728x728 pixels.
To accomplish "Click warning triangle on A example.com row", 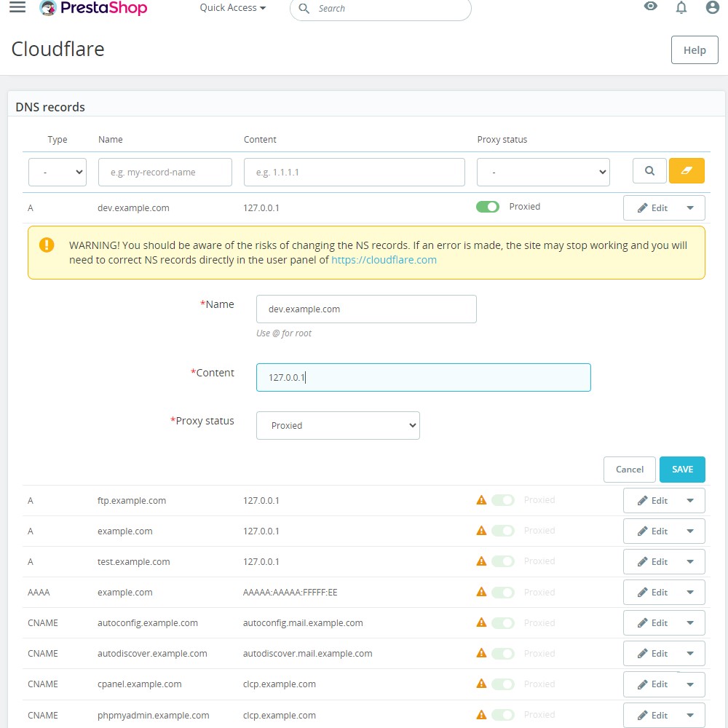I will [x=481, y=531].
